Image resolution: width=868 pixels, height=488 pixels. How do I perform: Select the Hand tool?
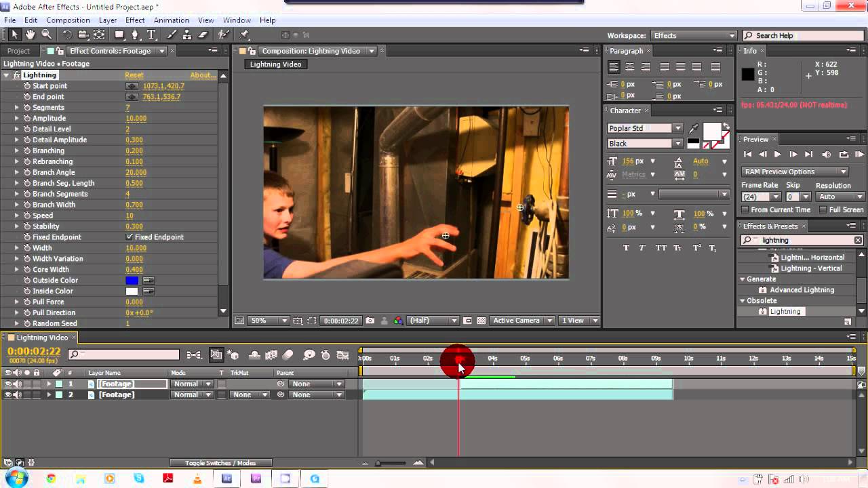pyautogui.click(x=31, y=35)
